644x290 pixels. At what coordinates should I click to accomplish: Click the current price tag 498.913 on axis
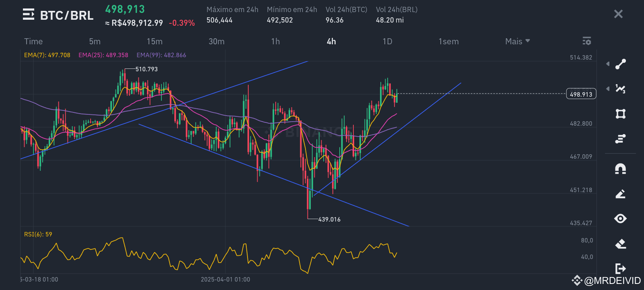[x=581, y=94]
